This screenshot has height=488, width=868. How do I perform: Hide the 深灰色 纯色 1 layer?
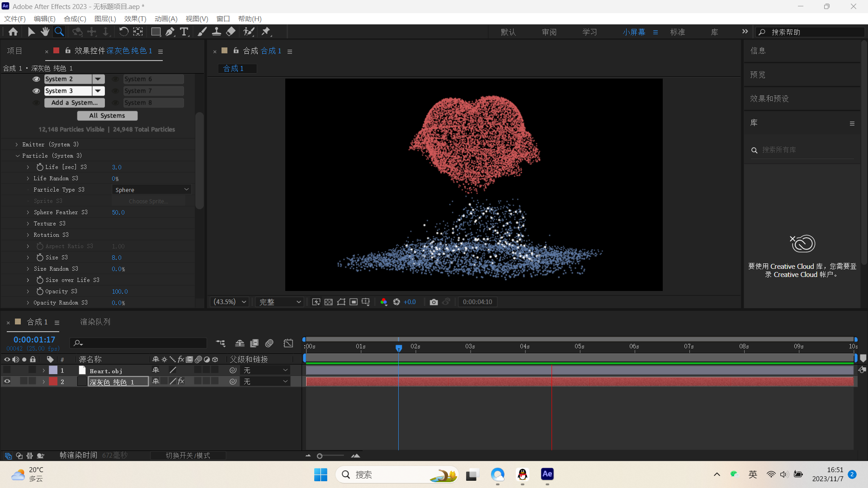pos(7,381)
